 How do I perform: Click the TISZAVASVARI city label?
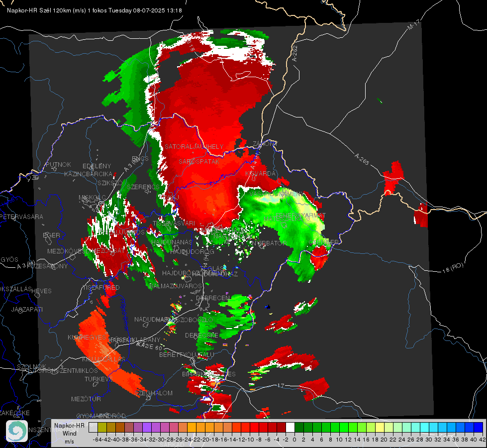174,223
